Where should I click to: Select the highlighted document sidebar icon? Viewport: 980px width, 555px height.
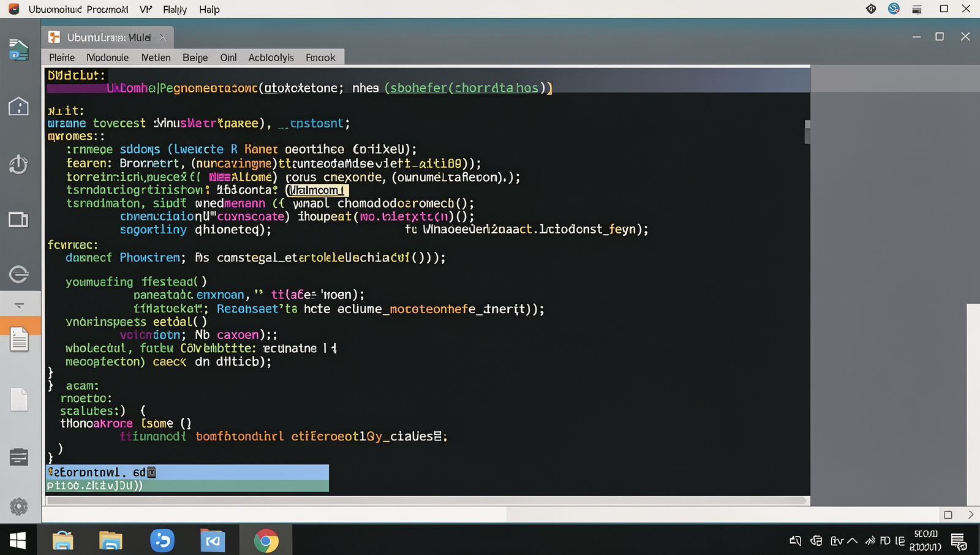point(20,339)
